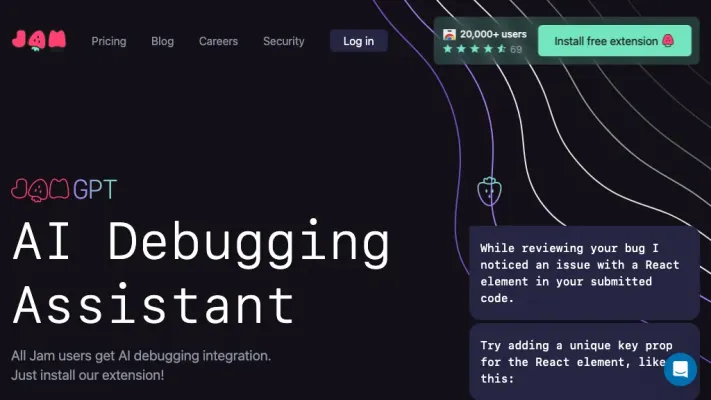Click the 'Just install our extension!' text
The width and height of the screenshot is (711, 400).
87,375
